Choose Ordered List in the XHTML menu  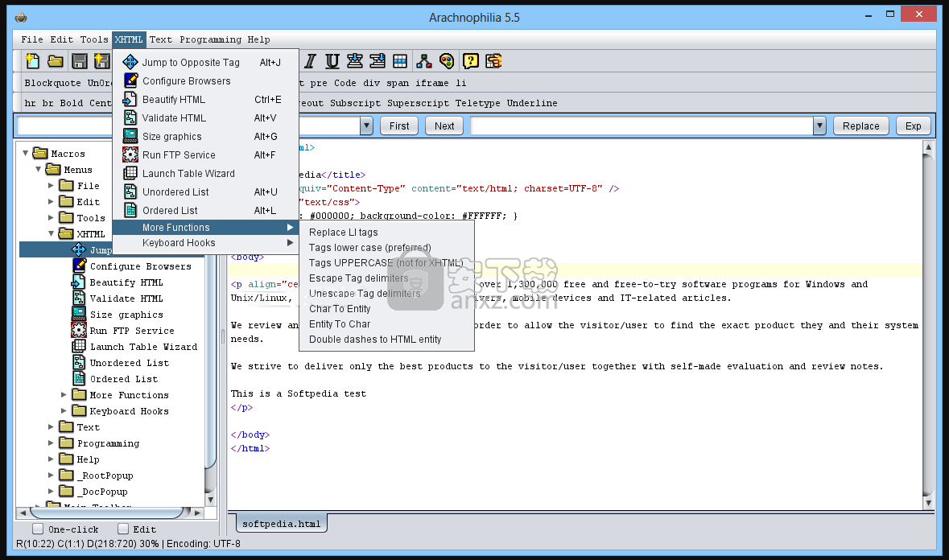point(206,211)
